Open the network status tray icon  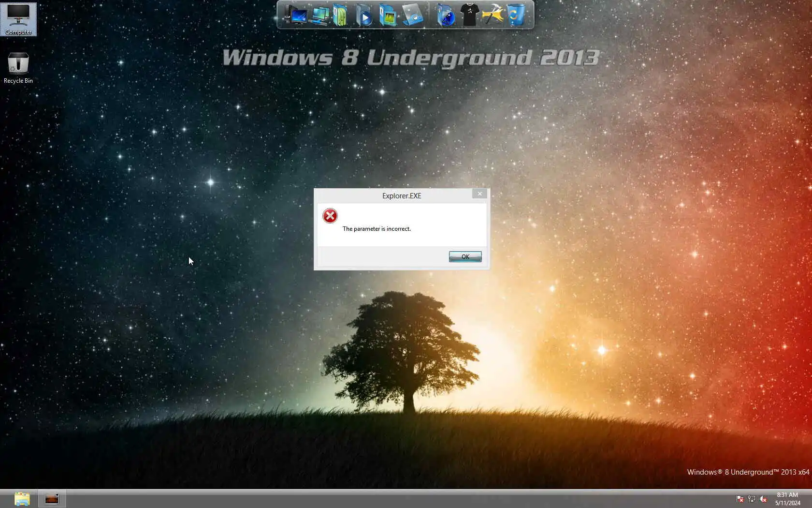(x=752, y=499)
